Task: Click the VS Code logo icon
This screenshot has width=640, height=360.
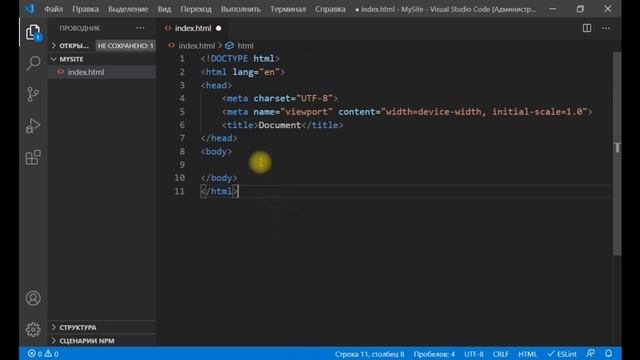Action: [x=29, y=9]
